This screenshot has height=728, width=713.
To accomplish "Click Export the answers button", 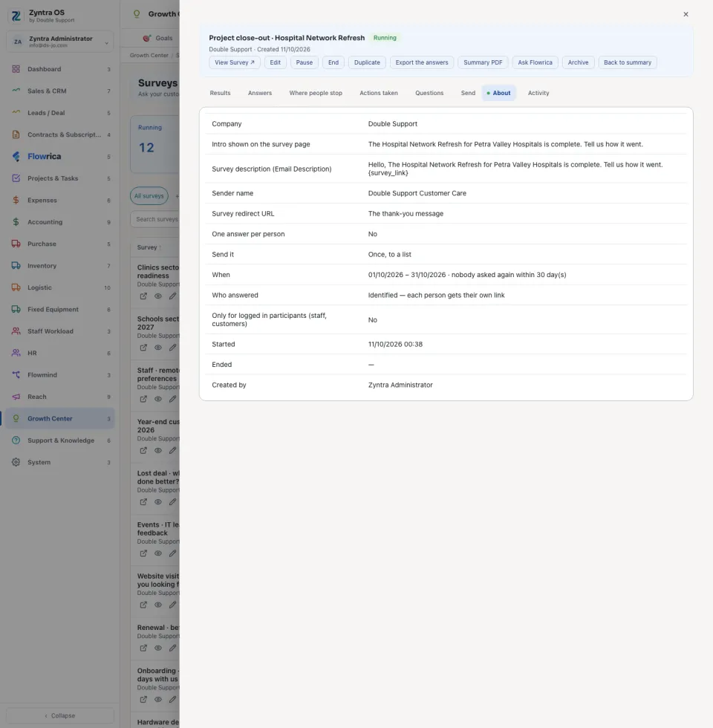I will 422,62.
